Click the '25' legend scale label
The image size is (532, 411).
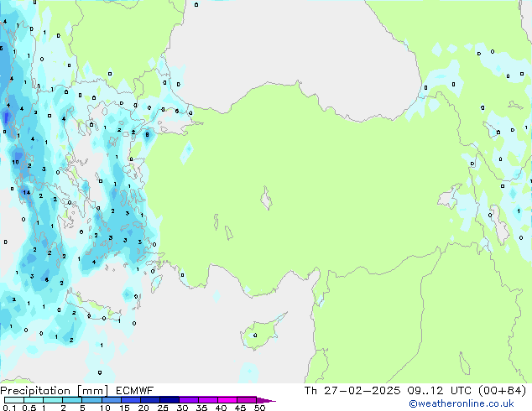coord(163,408)
